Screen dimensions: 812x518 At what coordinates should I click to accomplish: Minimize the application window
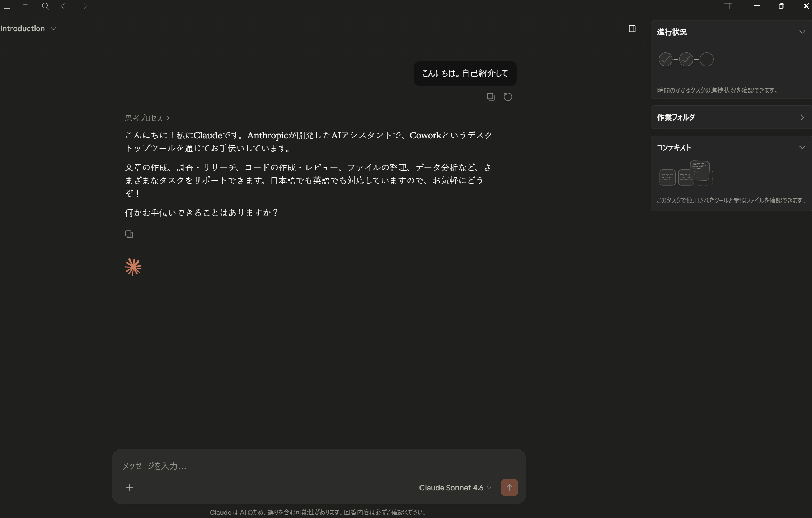click(757, 6)
